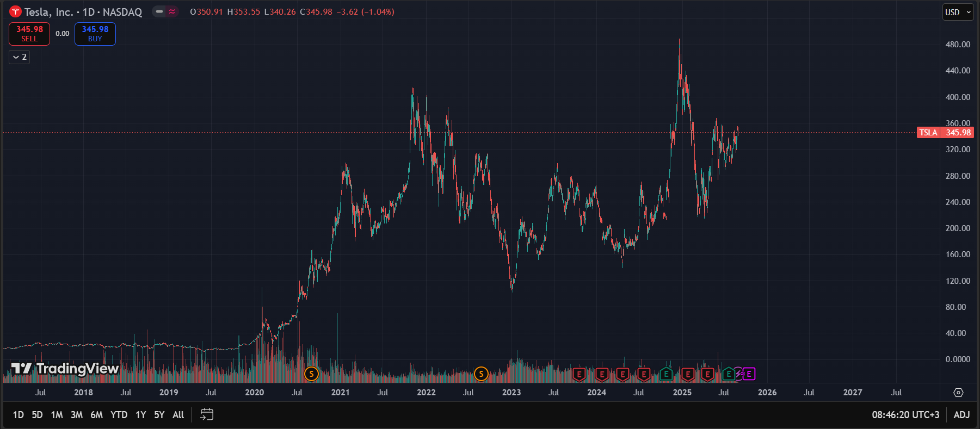Expand the collapsed indicators legend showing 2
Screen dimensions: 980x429
(x=19, y=57)
